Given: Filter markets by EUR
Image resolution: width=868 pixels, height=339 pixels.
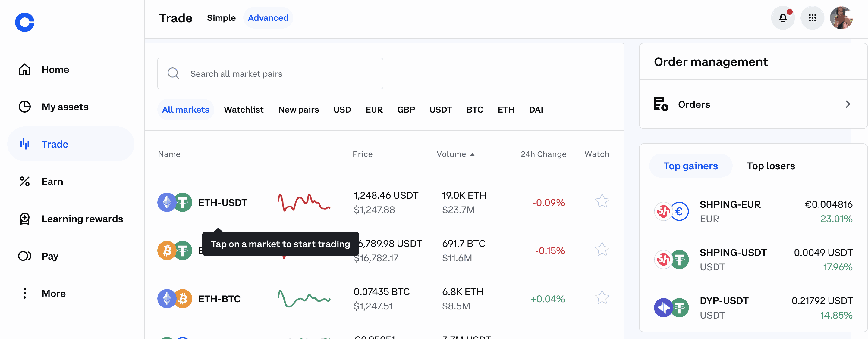Looking at the screenshot, I should (374, 110).
